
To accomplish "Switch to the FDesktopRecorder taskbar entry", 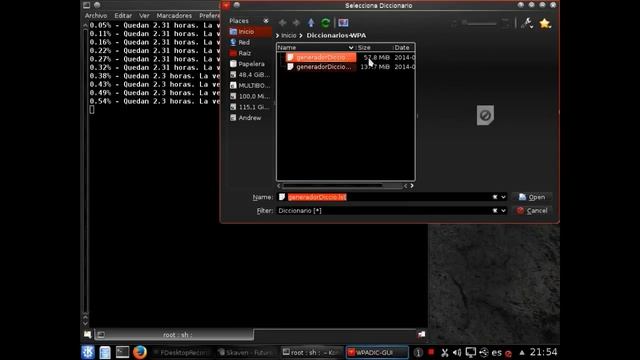I will [x=181, y=352].
